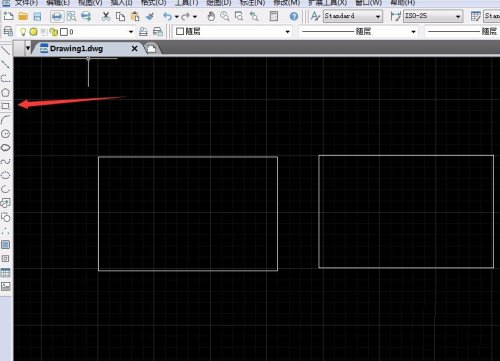500x361 pixels.
Task: Expand the redo history arrow
Action: (x=195, y=16)
